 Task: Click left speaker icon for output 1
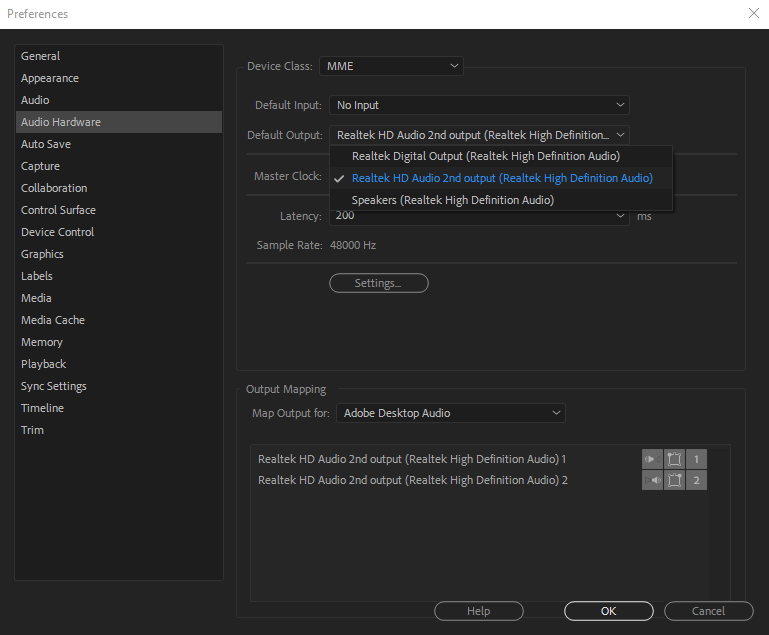coord(652,459)
